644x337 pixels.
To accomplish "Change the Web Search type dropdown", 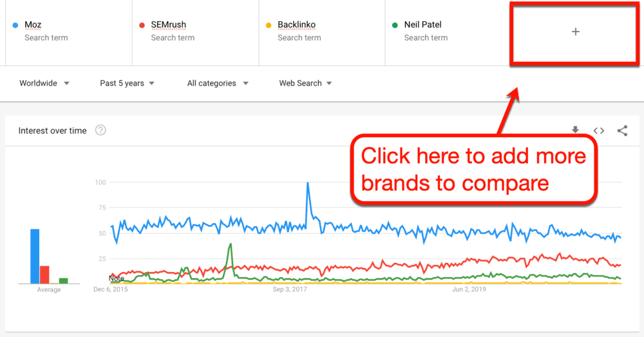I will click(306, 83).
